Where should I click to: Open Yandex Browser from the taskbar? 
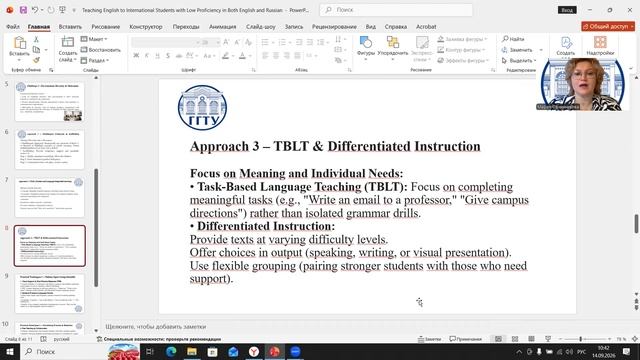pos(254,351)
